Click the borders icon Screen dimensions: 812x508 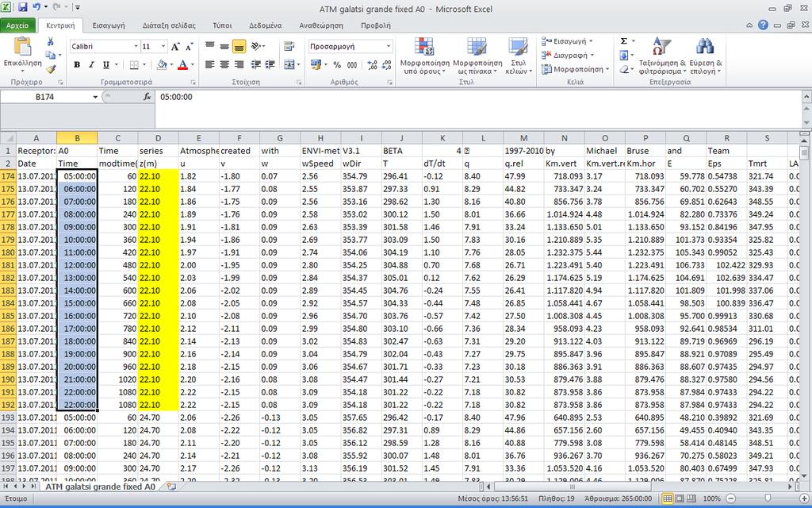[134, 65]
